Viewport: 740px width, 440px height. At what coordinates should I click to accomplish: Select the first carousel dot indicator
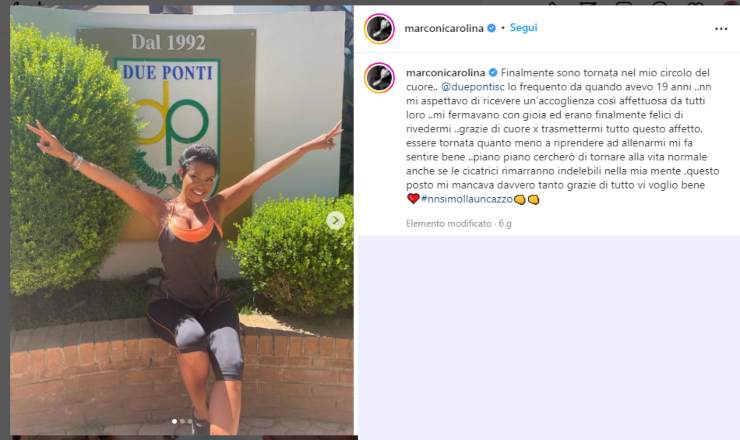[x=175, y=421]
